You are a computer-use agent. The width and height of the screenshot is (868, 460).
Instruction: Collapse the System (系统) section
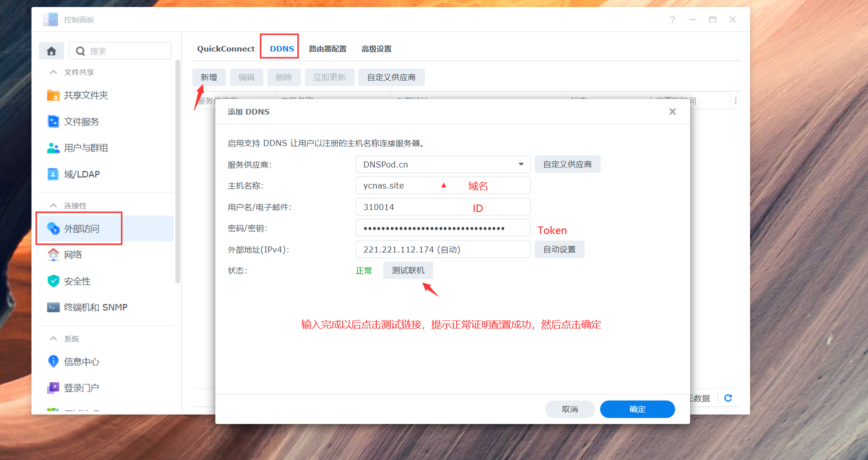coord(53,338)
